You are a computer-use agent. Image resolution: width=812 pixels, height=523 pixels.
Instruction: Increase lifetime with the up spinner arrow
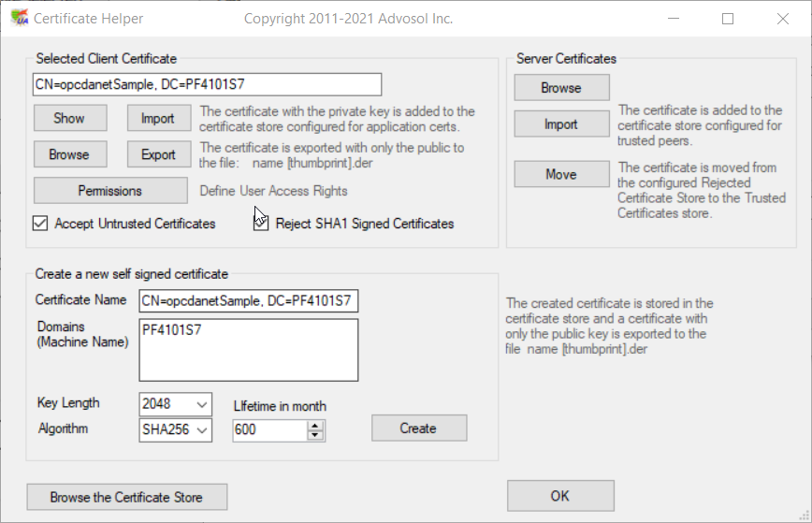pos(315,426)
